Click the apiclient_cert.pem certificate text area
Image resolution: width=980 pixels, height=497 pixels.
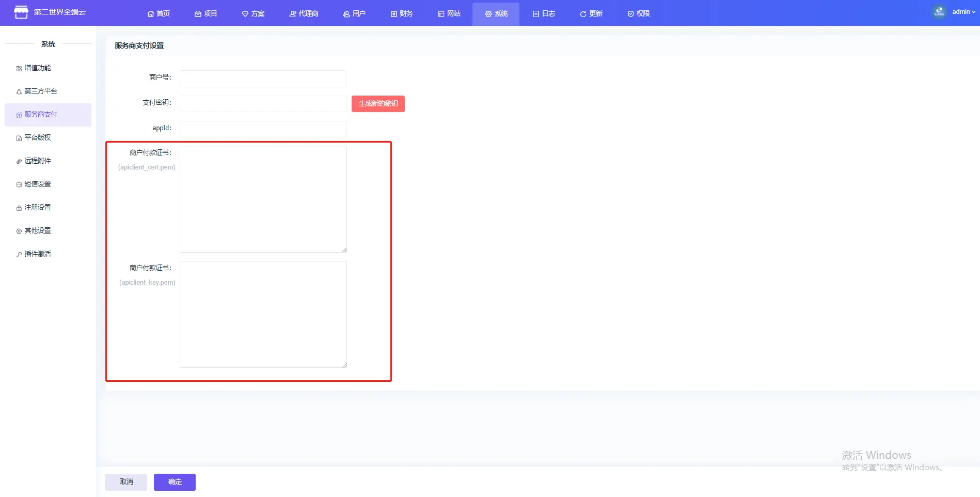tap(263, 199)
